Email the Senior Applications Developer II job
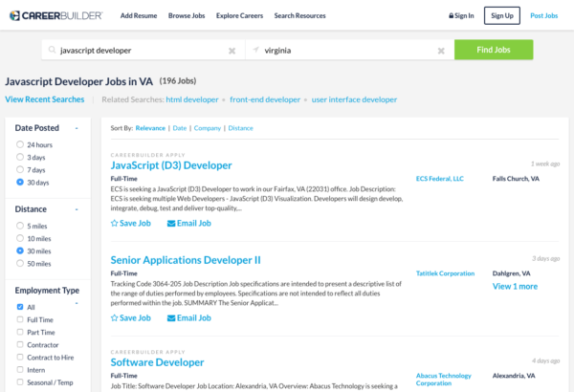This screenshot has width=574, height=392. click(x=188, y=317)
